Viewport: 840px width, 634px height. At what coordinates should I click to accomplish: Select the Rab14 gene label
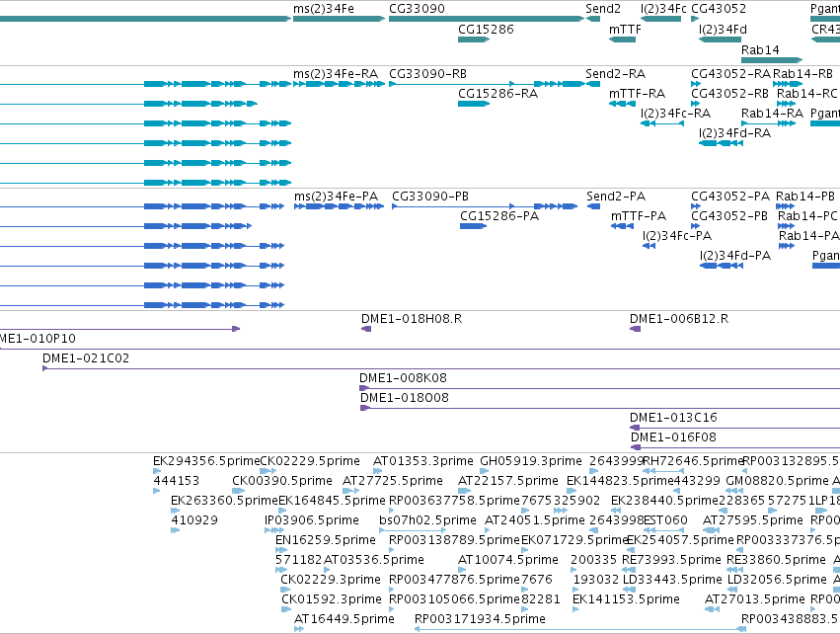760,49
